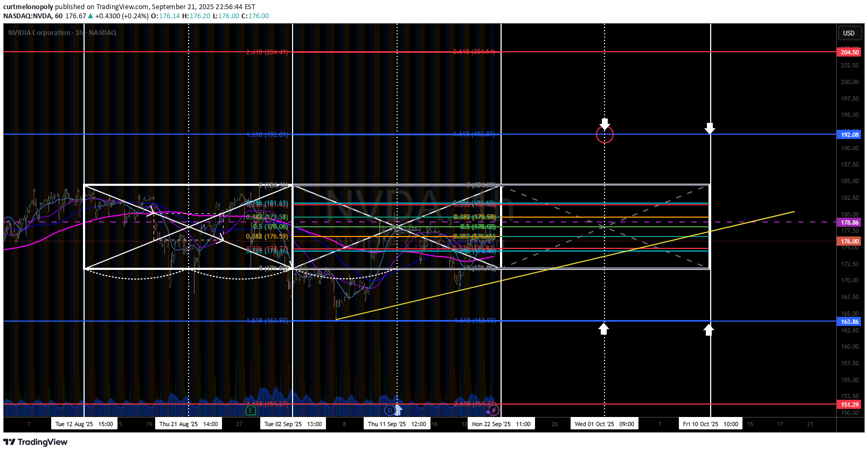Click the Tue 02 Sep '25 13:00 time label
868x452 pixels.
(293, 424)
